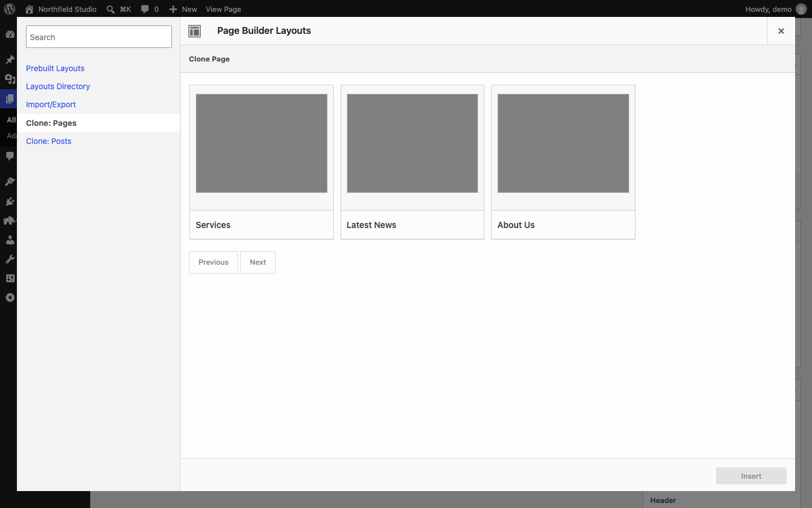Viewport: 812px width, 508px height.
Task: Click the Collapse menu arrow icon
Action: coord(10,297)
